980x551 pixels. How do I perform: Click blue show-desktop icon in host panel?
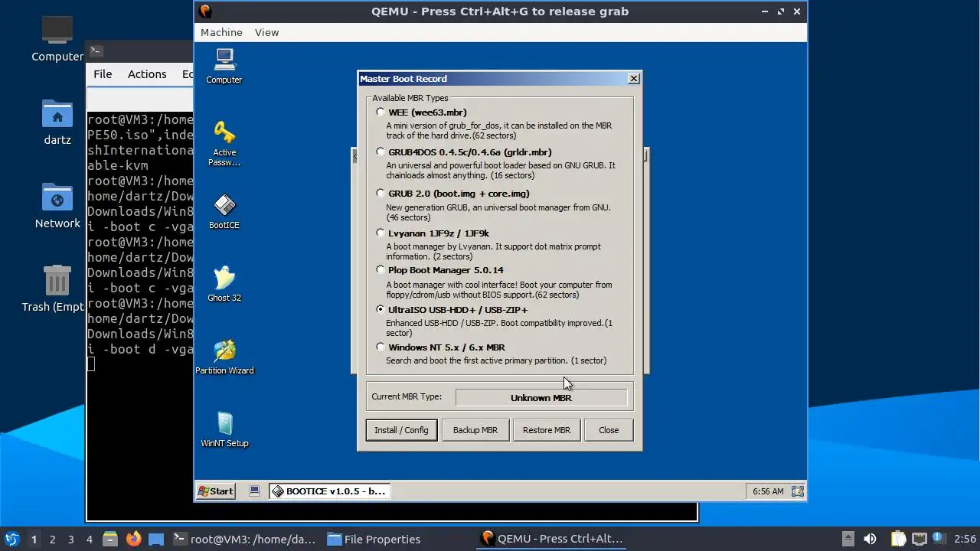click(156, 540)
